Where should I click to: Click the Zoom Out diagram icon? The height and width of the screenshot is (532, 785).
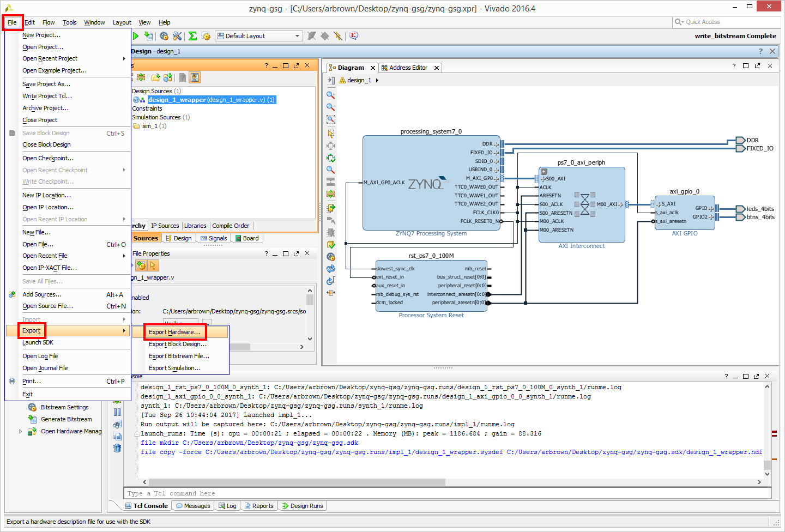click(330, 107)
